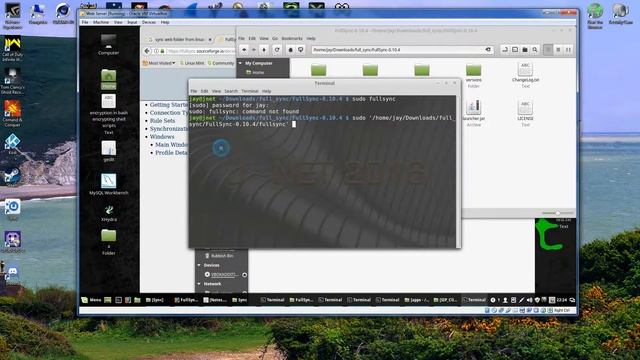Switch Nemo to list view
Image resolution: width=640 pixels, height=360 pixels.
tap(558, 50)
